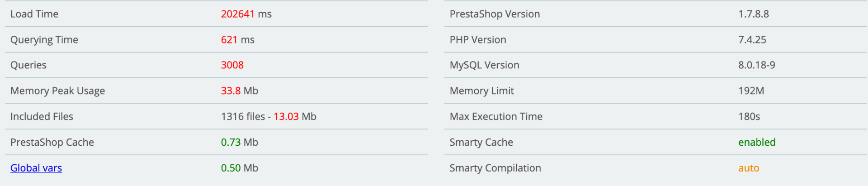Click the Memory Peak Usage label
The image size is (868, 186).
(57, 91)
